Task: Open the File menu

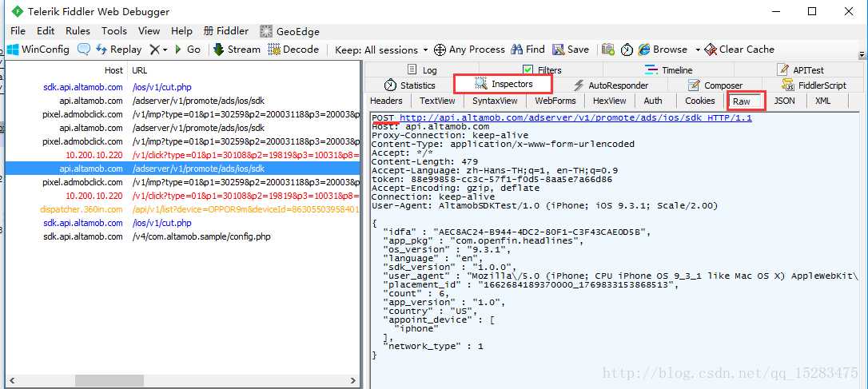Action: (x=18, y=31)
